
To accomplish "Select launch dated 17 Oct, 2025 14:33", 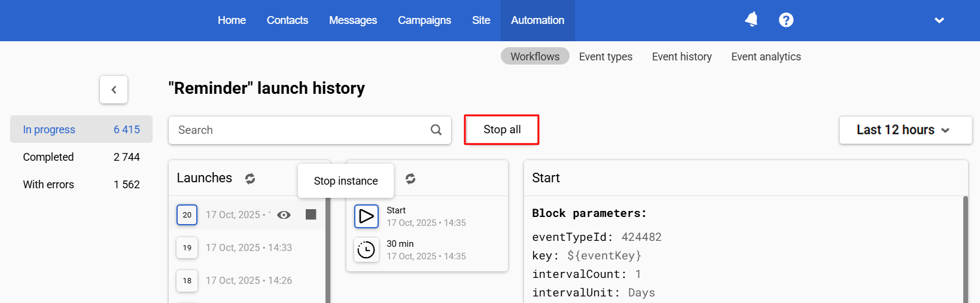I will point(249,247).
